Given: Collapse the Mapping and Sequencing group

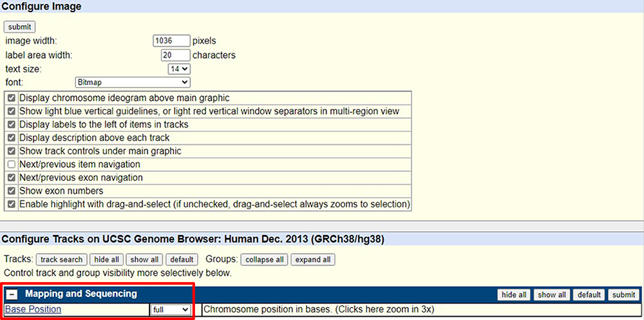Looking at the screenshot, I should coord(12,294).
